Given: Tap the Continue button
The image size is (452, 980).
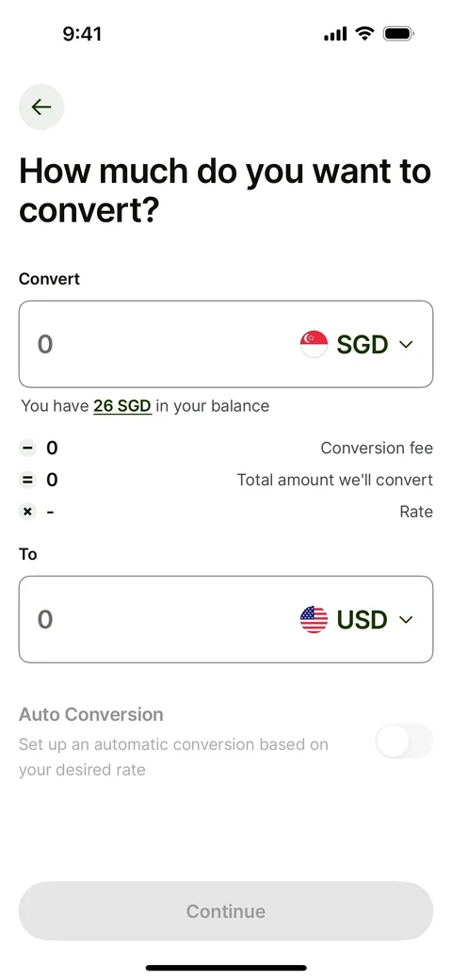Looking at the screenshot, I should click(226, 911).
